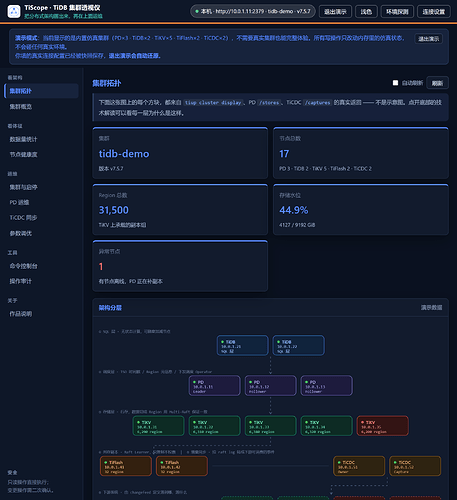
Task: Open 连接设置 in header
Action: 433,12
